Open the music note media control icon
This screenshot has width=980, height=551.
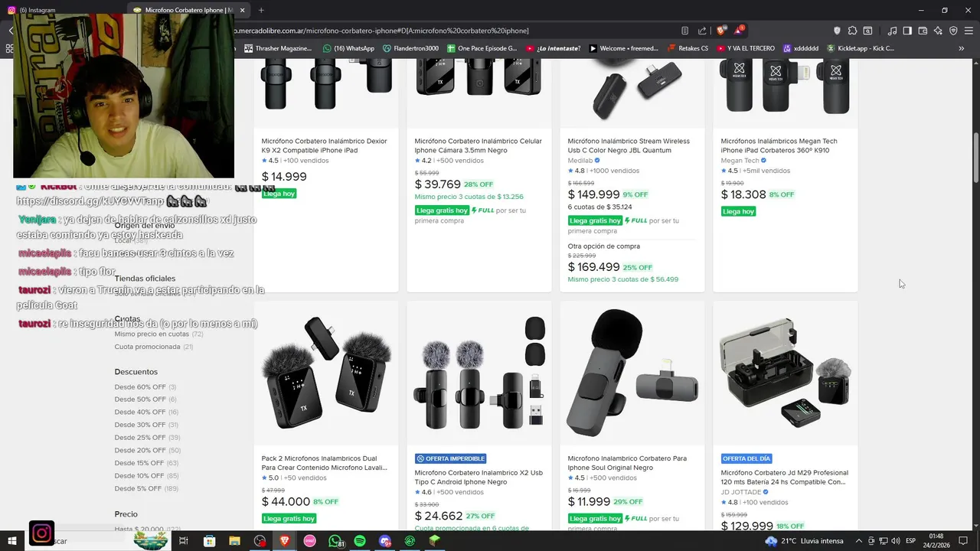tap(892, 31)
